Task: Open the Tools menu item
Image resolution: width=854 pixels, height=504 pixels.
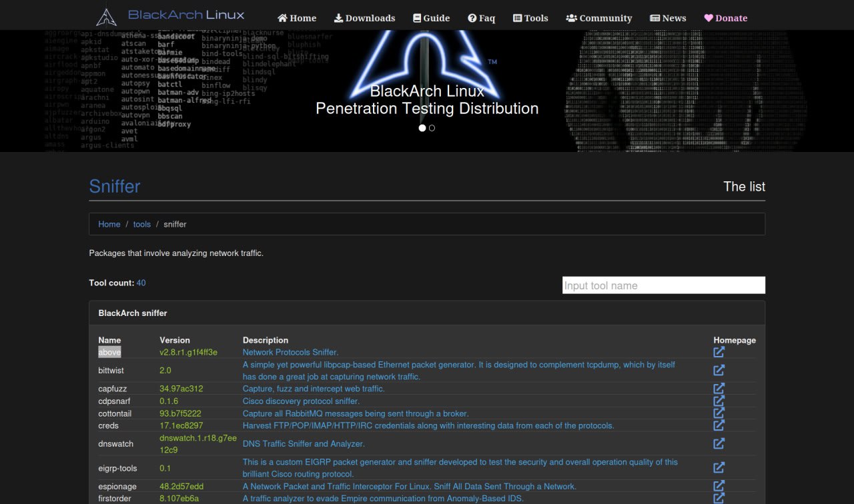Action: [530, 18]
